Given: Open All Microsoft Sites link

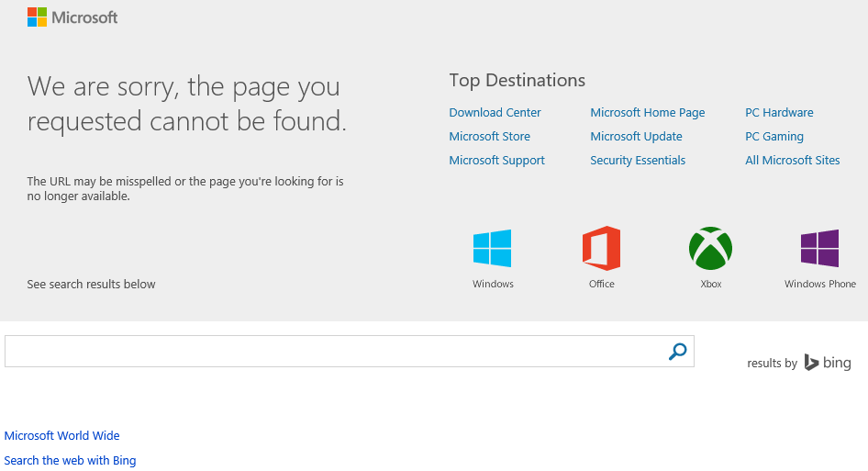Looking at the screenshot, I should click(792, 160).
